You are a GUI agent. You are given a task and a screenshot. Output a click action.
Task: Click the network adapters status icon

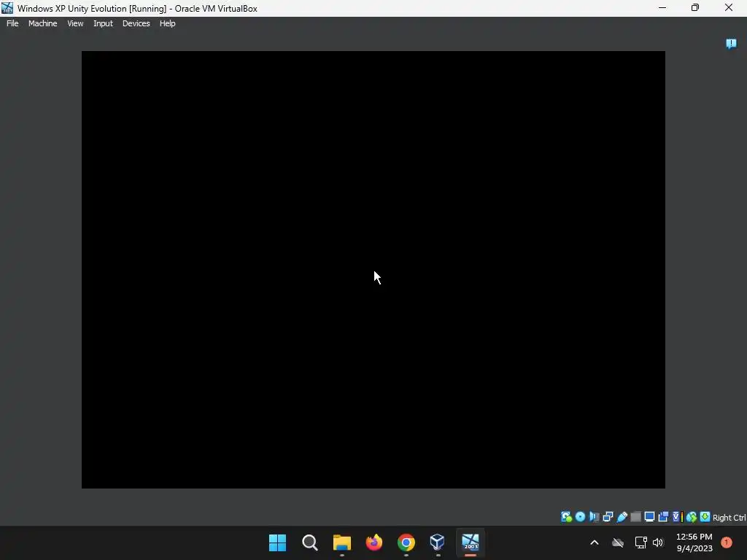point(608,517)
